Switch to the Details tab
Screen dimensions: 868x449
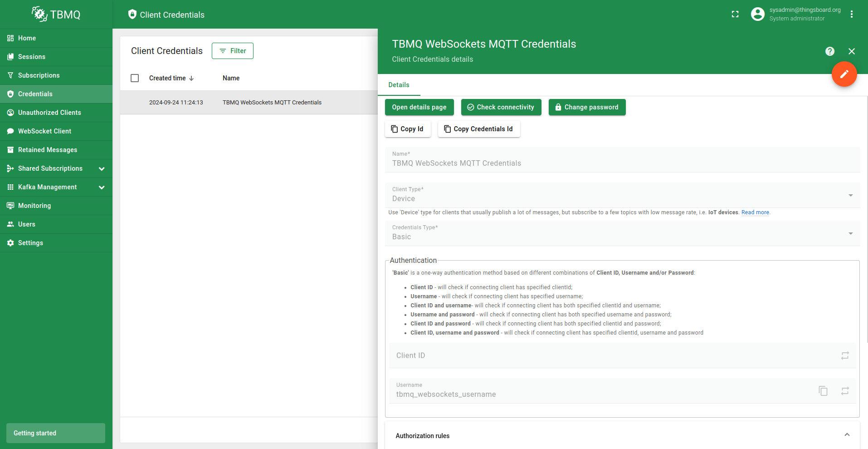tap(399, 85)
